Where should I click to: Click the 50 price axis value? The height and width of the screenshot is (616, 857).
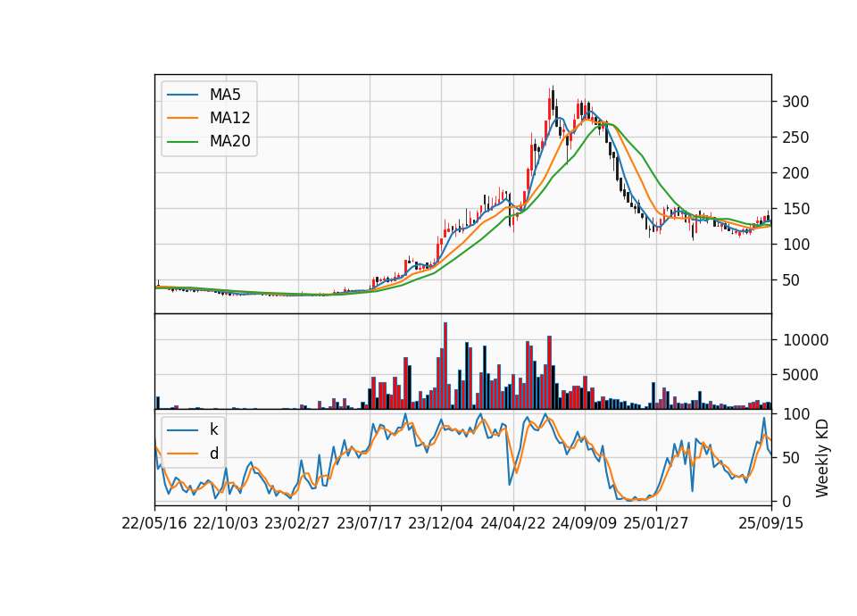pyautogui.click(x=792, y=280)
